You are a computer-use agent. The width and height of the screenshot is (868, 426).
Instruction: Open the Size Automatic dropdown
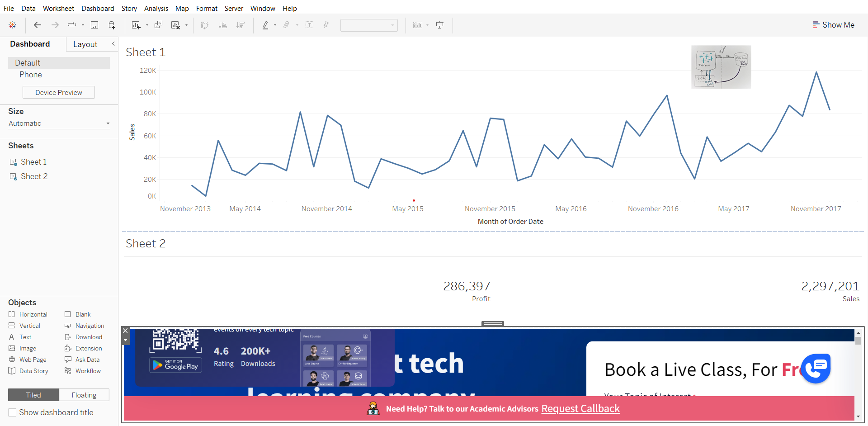coord(59,123)
